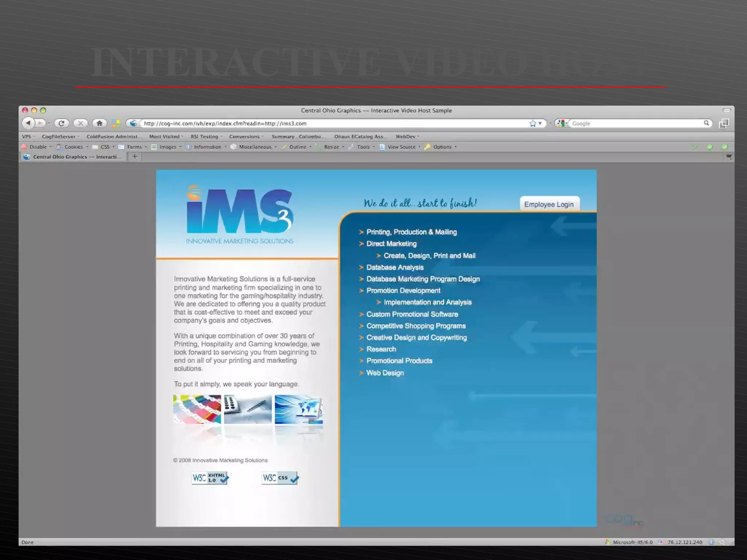Open the Resize toolbar dropdown
Viewport: 747px width, 560px height.
[x=330, y=147]
